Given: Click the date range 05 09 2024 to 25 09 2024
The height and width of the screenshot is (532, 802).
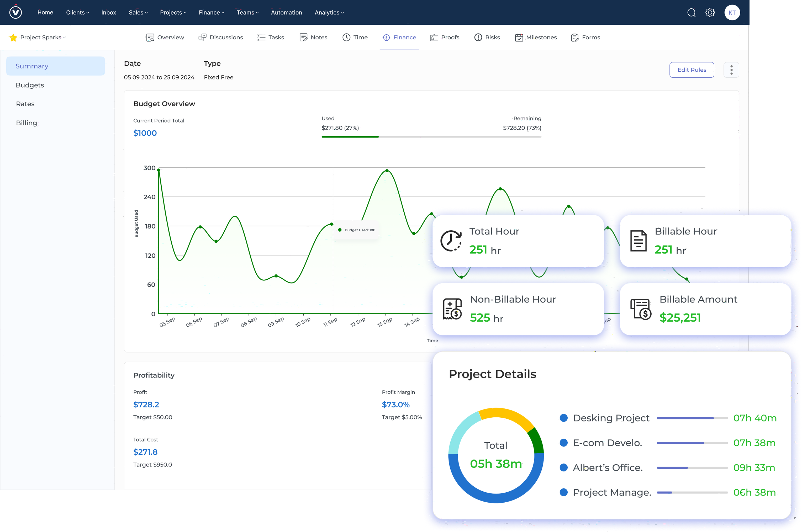Looking at the screenshot, I should click(x=159, y=77).
